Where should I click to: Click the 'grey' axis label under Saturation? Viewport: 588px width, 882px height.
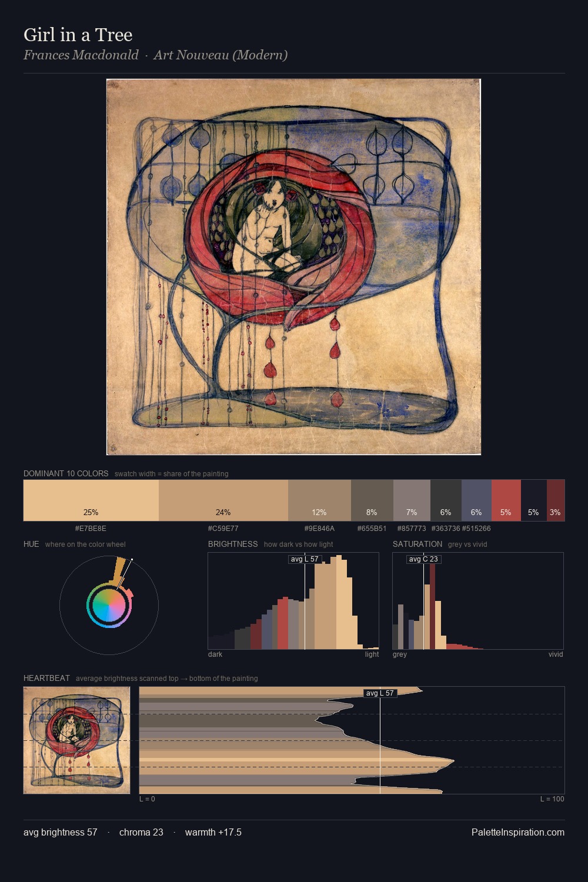(400, 654)
